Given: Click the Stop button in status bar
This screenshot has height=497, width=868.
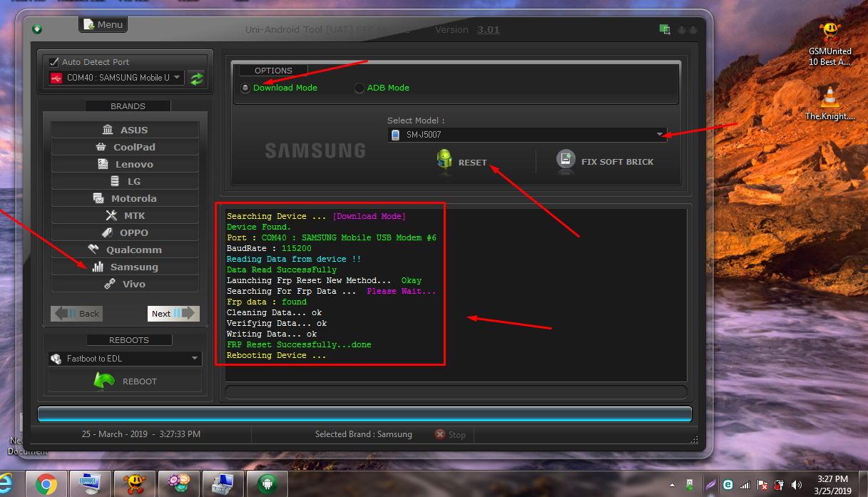Looking at the screenshot, I should pos(450,434).
